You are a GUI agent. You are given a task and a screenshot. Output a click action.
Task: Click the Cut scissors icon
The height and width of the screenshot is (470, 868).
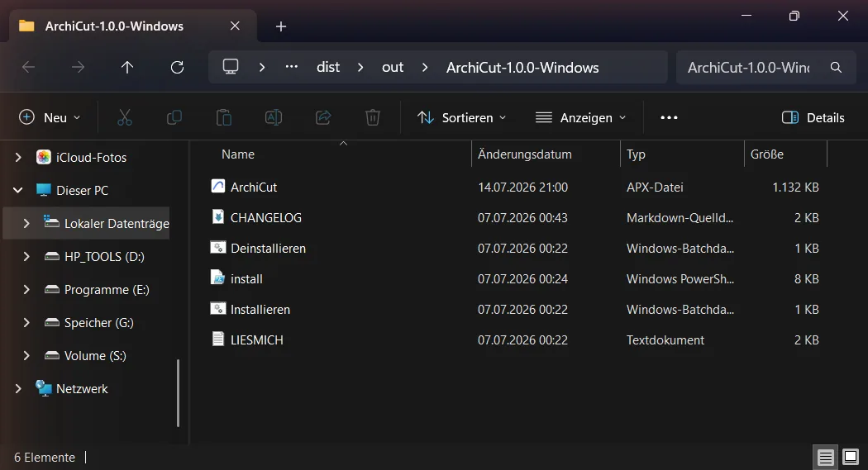point(125,117)
